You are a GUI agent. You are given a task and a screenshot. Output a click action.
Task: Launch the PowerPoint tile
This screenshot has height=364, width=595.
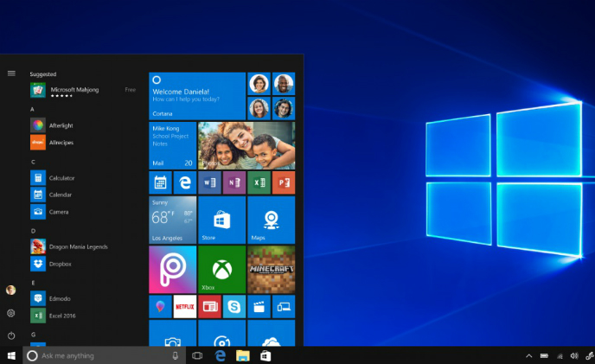pos(284,182)
